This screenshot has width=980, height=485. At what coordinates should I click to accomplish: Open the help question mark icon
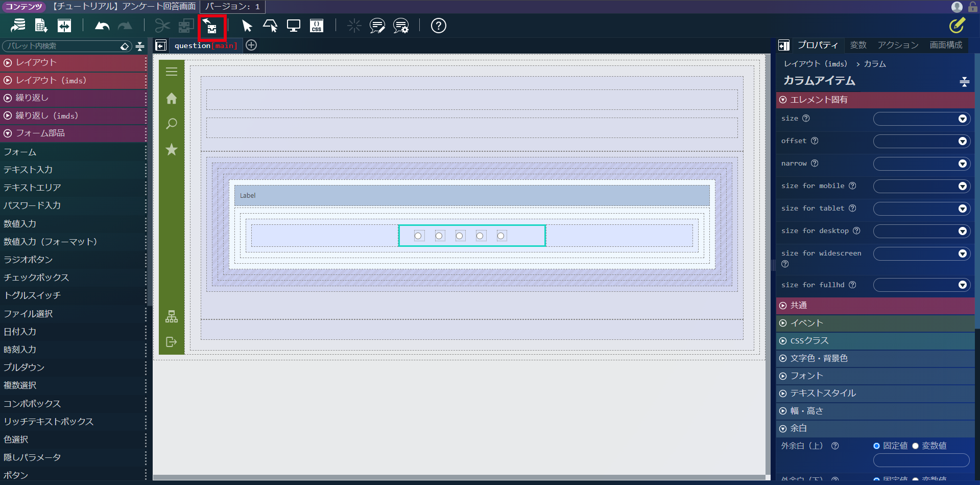pos(439,26)
